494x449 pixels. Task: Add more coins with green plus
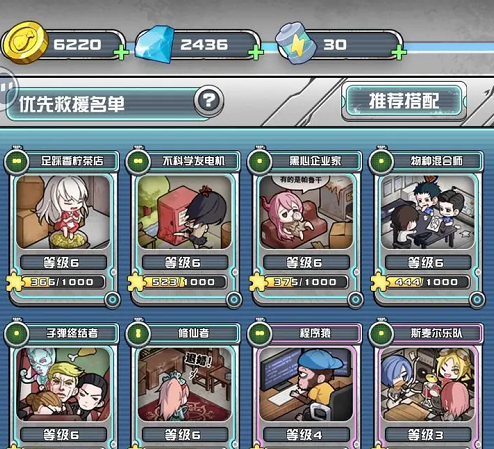[x=121, y=53]
